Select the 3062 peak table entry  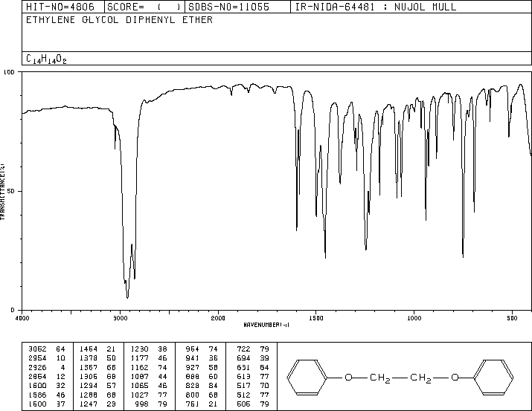click(x=47, y=349)
